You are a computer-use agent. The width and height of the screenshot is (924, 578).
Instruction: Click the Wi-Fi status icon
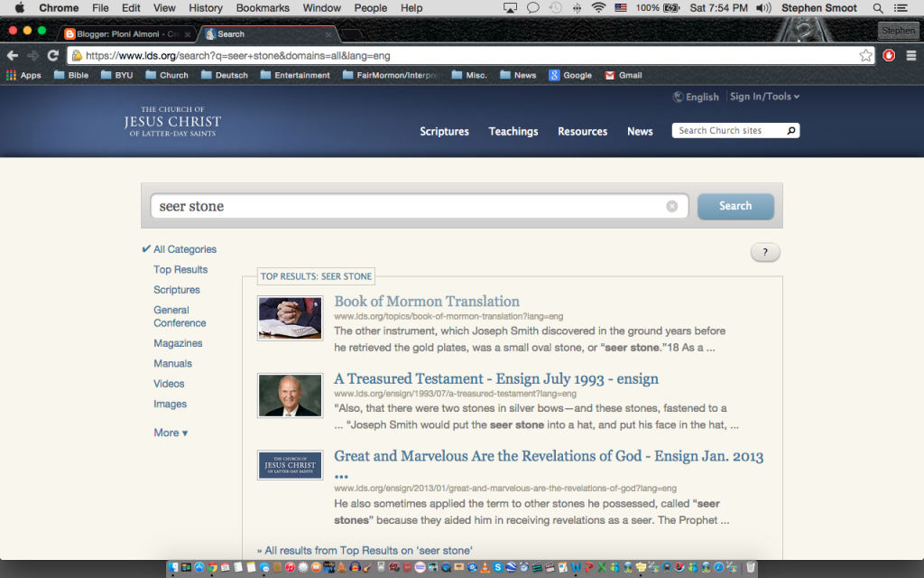click(599, 7)
